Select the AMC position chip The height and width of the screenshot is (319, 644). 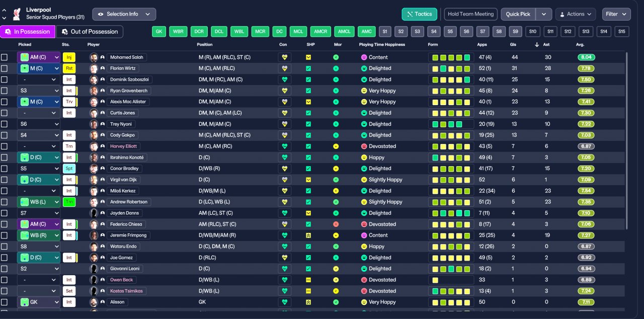tap(367, 32)
